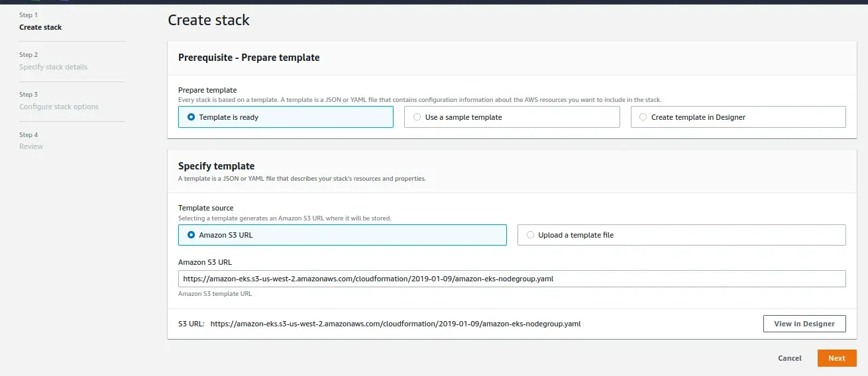Click the read-only S3 URL summary line
The image size is (868, 376).
396,324
